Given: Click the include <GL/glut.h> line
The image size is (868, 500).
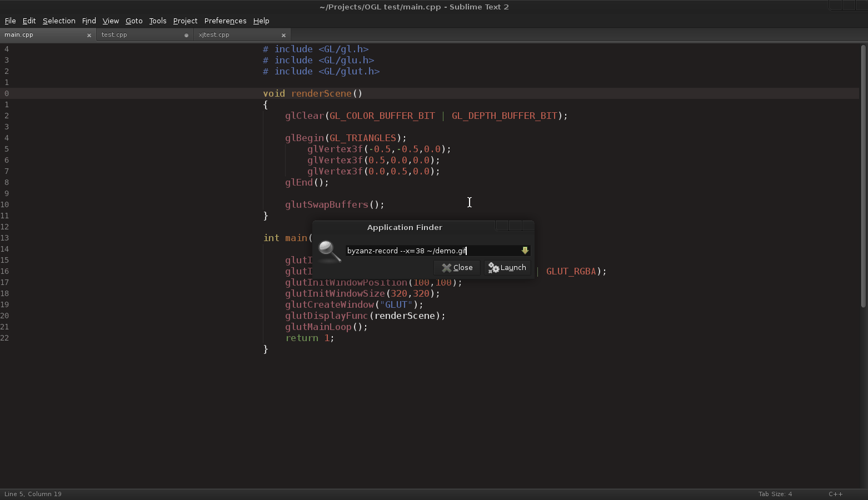Looking at the screenshot, I should click(x=321, y=71).
